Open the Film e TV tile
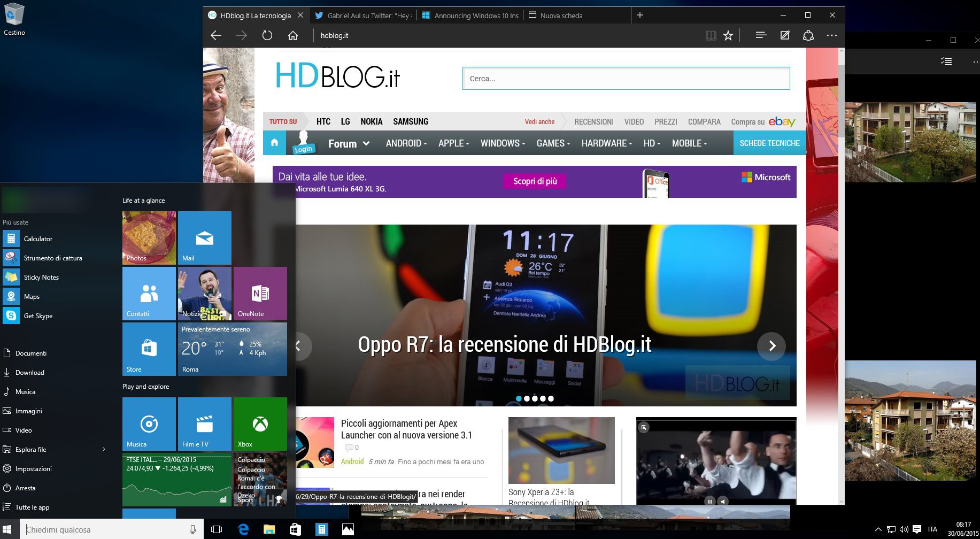This screenshot has width=980, height=539. [x=205, y=424]
